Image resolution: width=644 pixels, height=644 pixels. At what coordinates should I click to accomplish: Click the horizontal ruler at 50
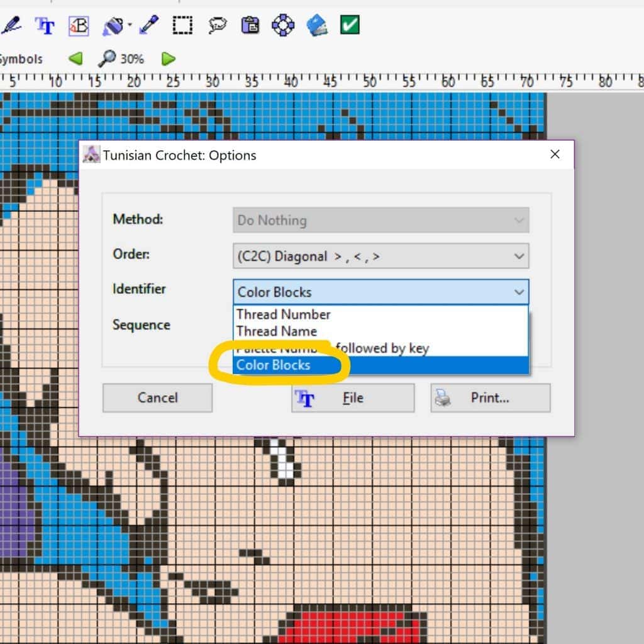coord(369,82)
